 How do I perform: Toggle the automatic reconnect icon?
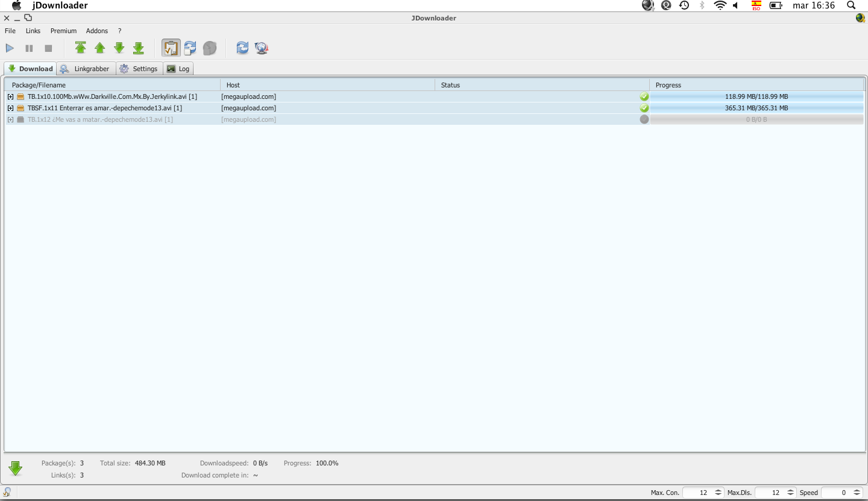tap(190, 48)
